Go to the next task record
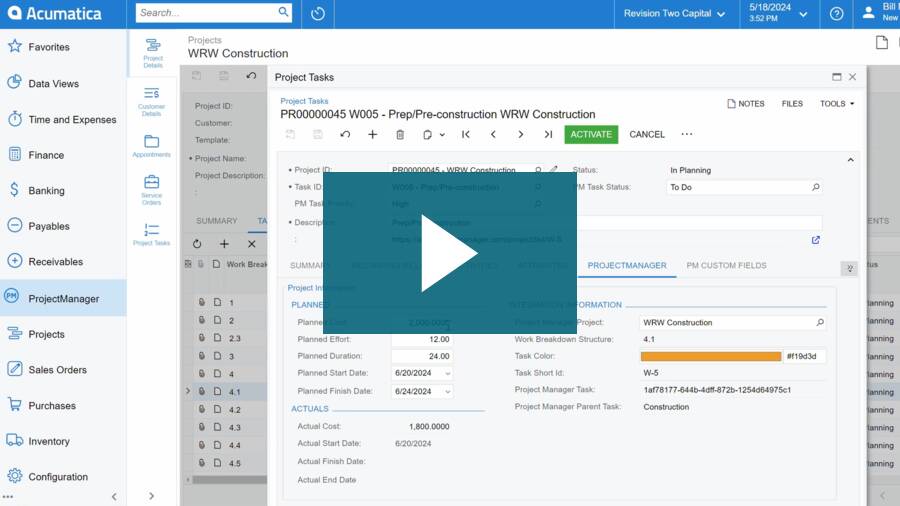The height and width of the screenshot is (506, 900). [x=521, y=134]
